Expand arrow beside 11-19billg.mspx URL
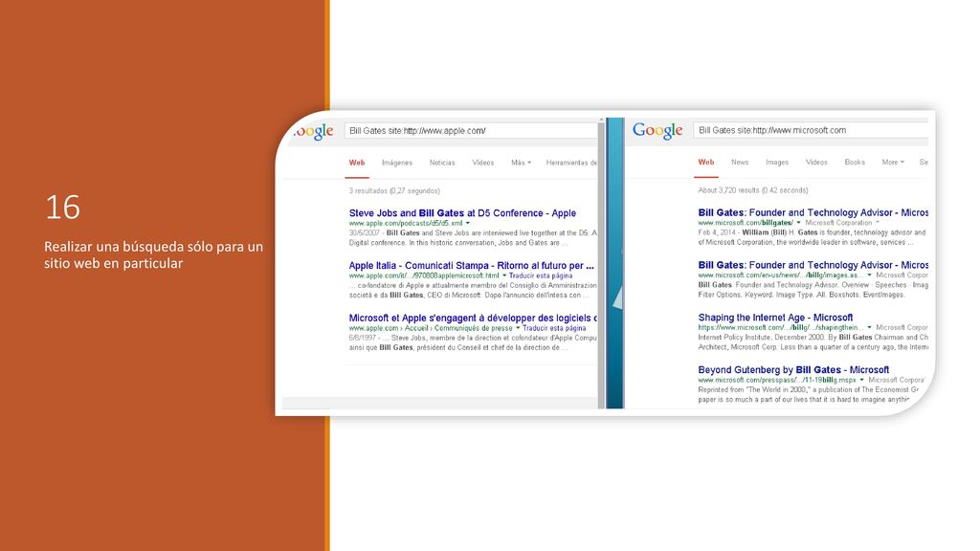The height and width of the screenshot is (551, 980). (x=861, y=380)
